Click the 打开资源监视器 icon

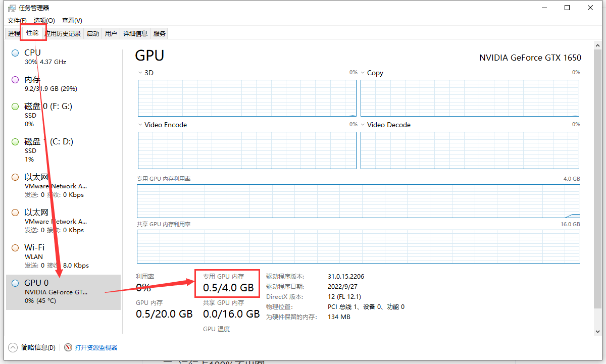[x=69, y=347]
